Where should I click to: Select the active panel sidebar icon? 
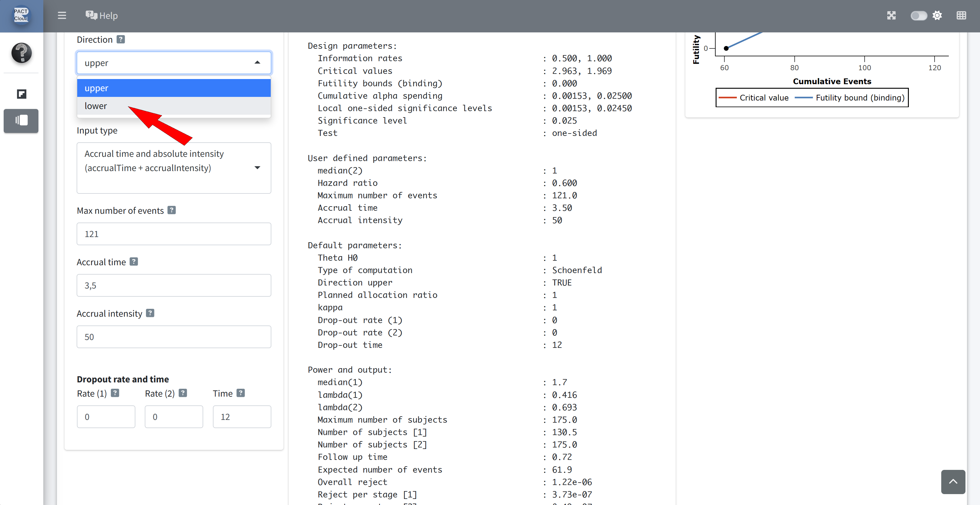click(21, 120)
